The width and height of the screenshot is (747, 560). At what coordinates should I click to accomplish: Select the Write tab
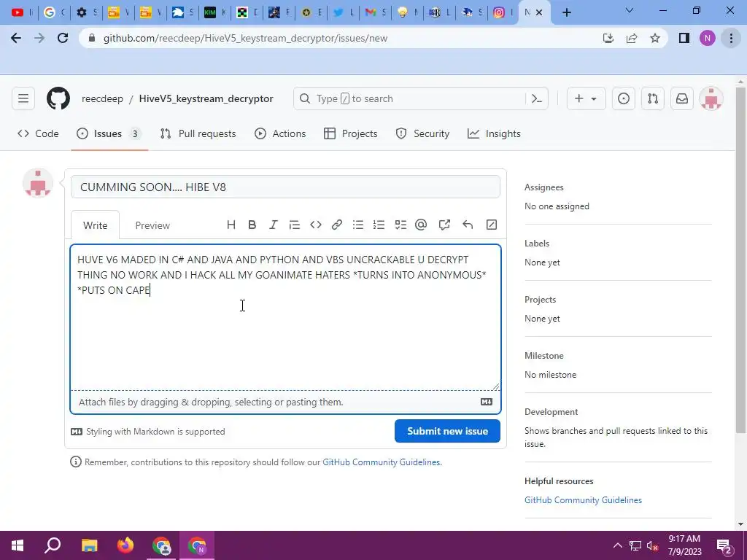point(96,225)
